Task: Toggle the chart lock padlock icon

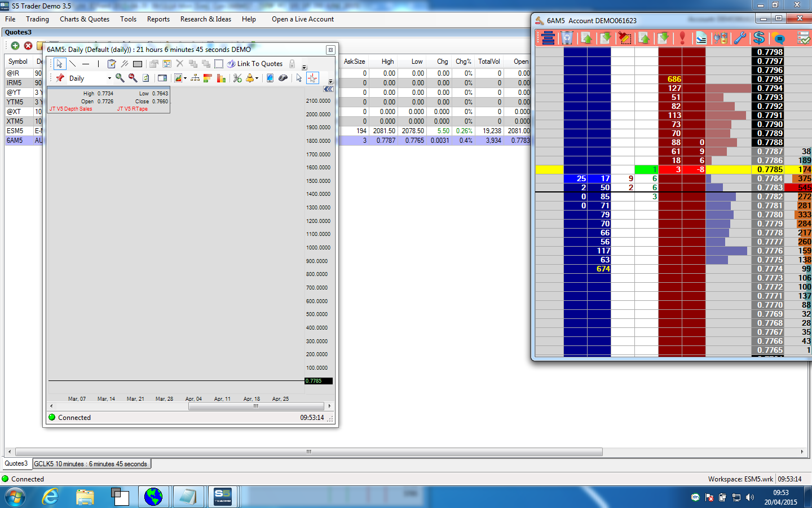Action: tap(292, 64)
